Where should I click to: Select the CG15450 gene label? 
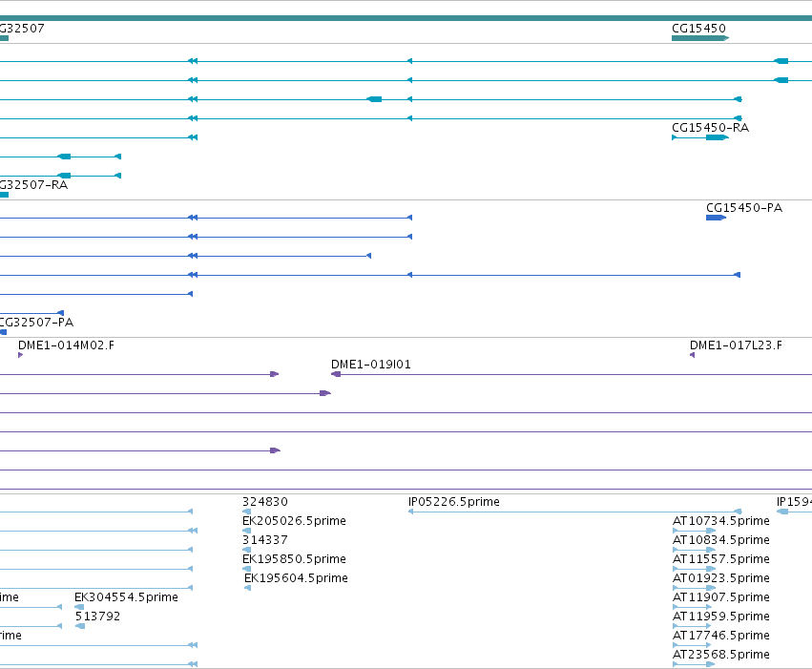698,29
